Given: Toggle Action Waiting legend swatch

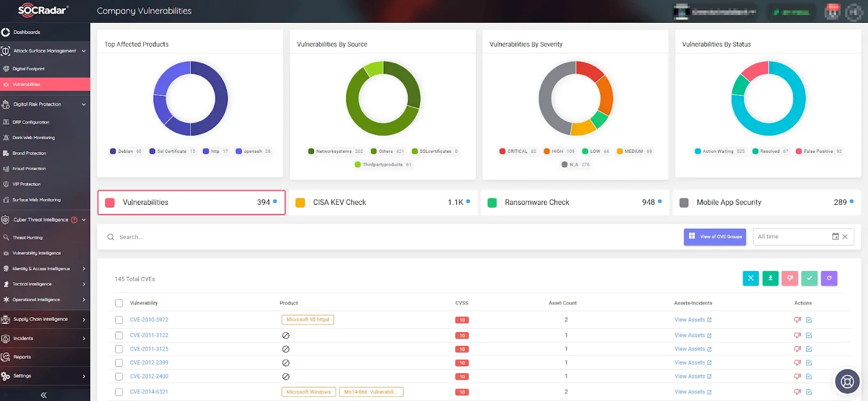Looking at the screenshot, I should coord(698,151).
